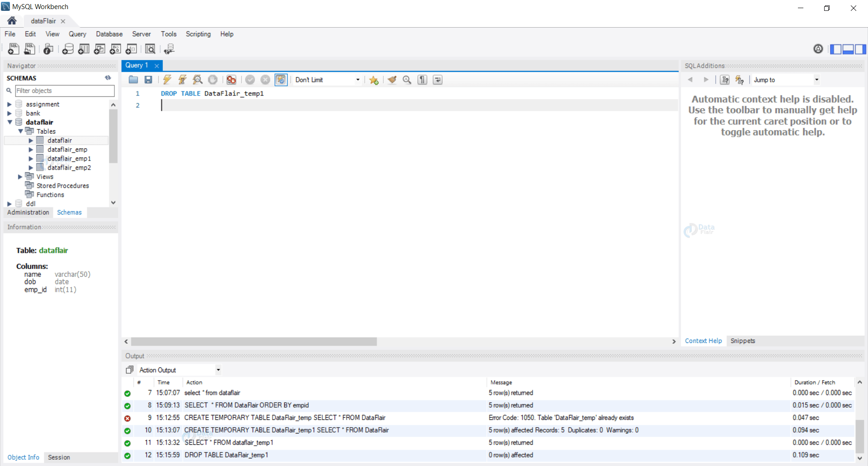
Task: Refresh the schemas list
Action: [x=108, y=78]
